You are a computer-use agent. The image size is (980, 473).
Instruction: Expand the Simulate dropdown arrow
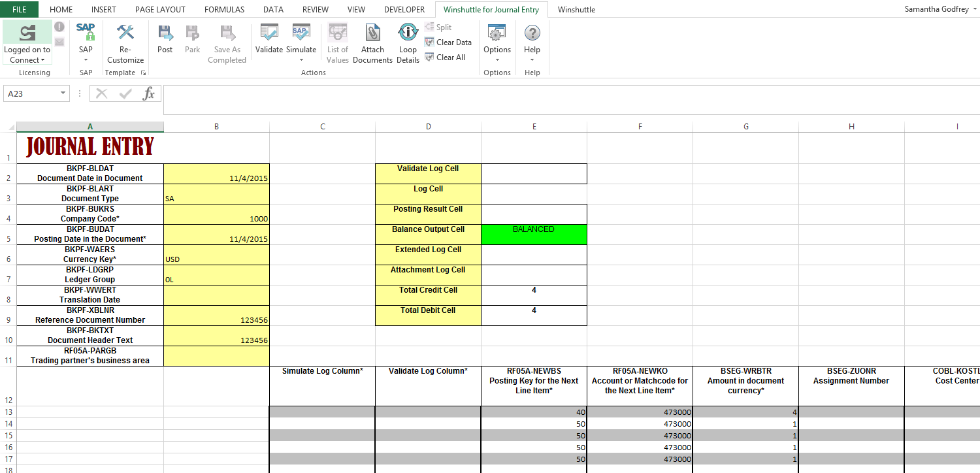point(301,60)
